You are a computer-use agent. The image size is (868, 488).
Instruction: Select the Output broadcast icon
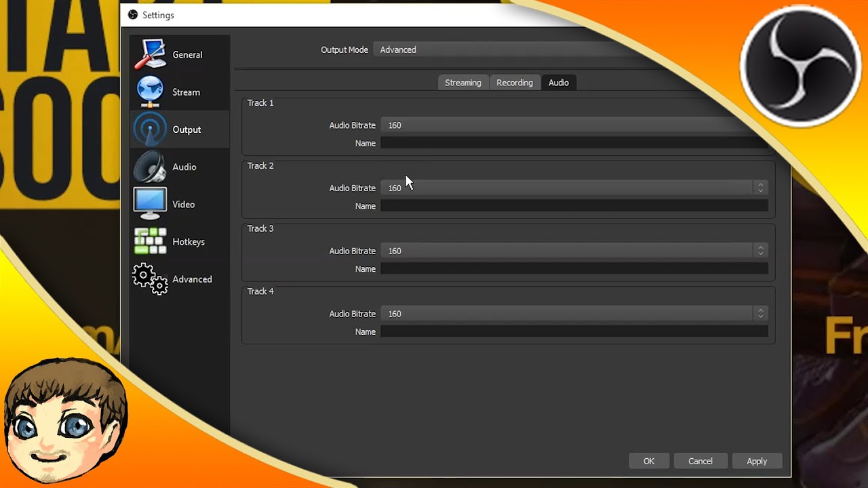(x=150, y=129)
